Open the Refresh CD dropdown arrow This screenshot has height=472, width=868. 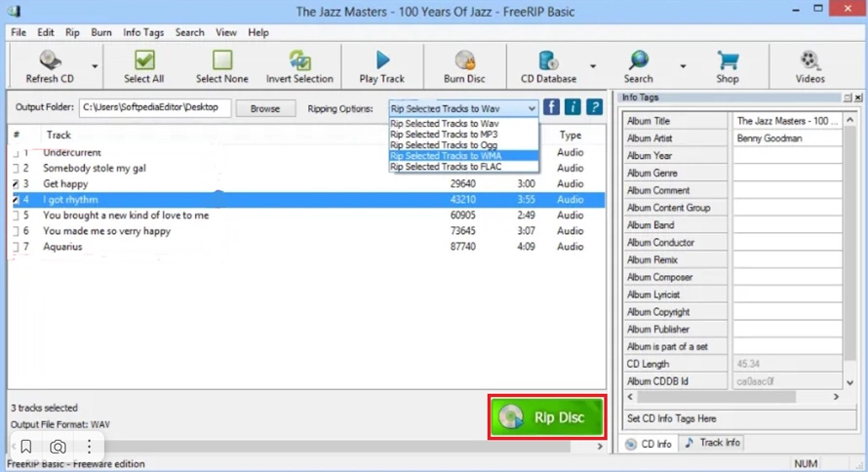coord(95,66)
